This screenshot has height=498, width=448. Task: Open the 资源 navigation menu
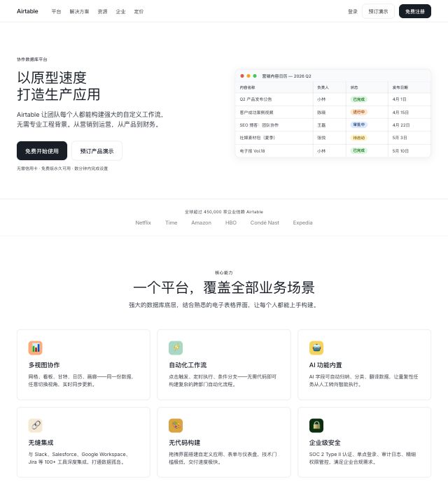pyautogui.click(x=102, y=11)
